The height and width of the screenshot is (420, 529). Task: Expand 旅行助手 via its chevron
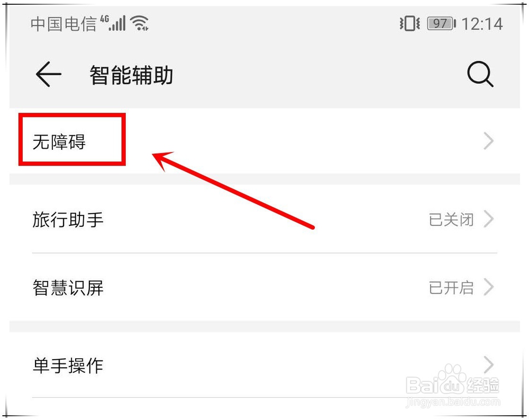488,220
